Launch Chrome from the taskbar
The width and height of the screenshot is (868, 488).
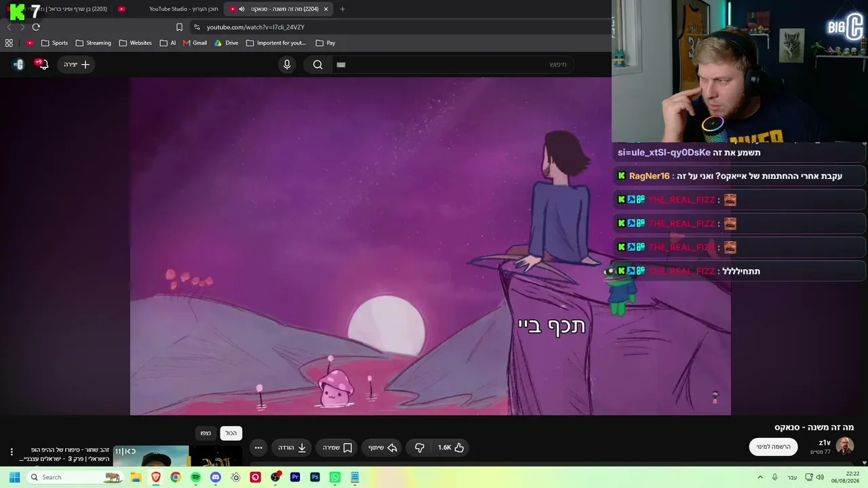pyautogui.click(x=176, y=477)
